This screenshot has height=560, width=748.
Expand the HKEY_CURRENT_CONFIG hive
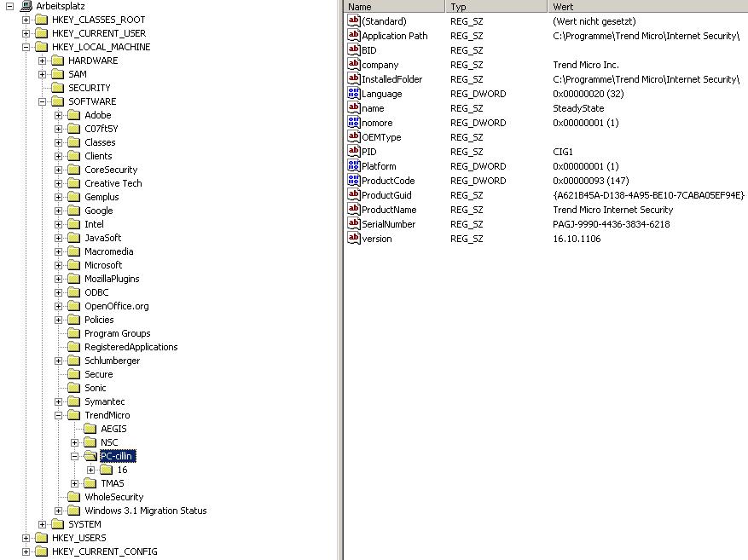click(x=26, y=551)
